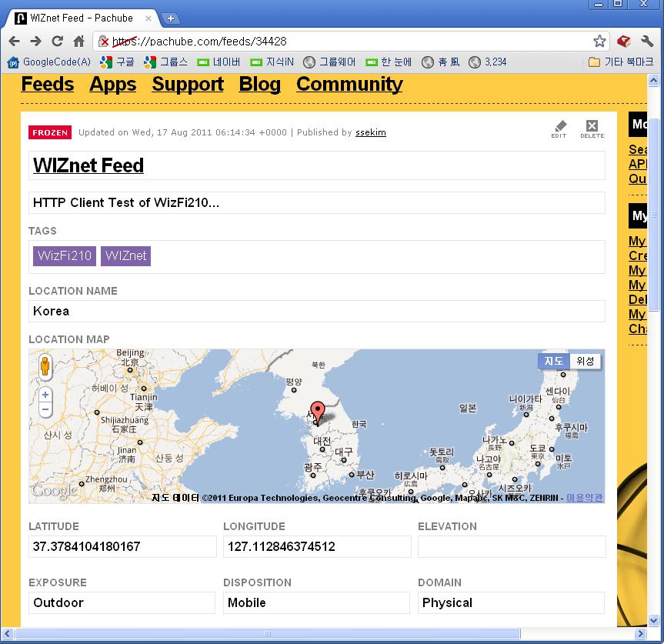Viewport: 664px width, 644px height.
Task: Click the address bar URL field
Action: tap(351, 41)
